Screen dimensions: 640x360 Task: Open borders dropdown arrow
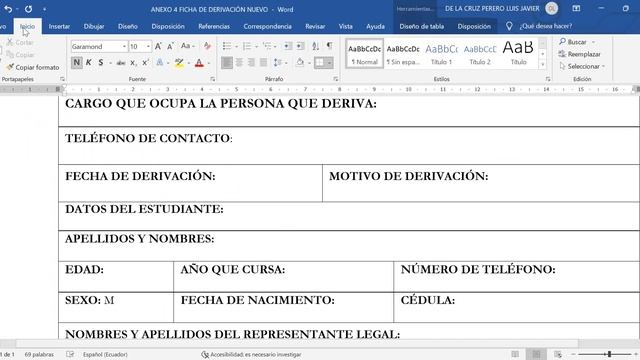tap(329, 62)
